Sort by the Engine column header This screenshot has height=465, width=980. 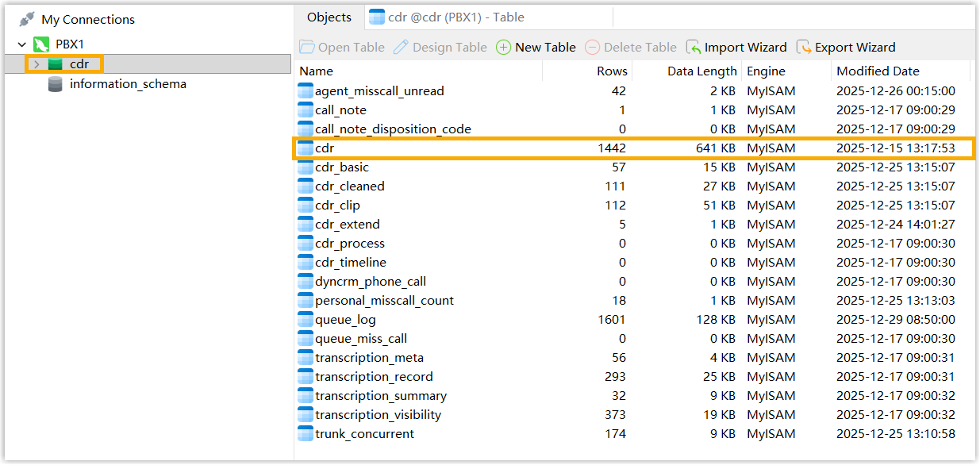(786, 71)
